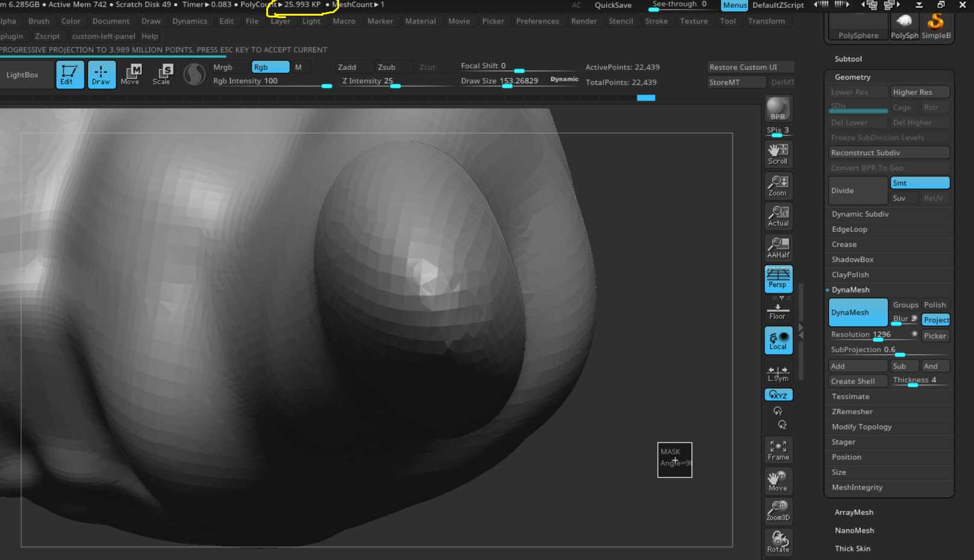The width and height of the screenshot is (974, 560).
Task: Click the BPR render icon
Action: click(778, 108)
